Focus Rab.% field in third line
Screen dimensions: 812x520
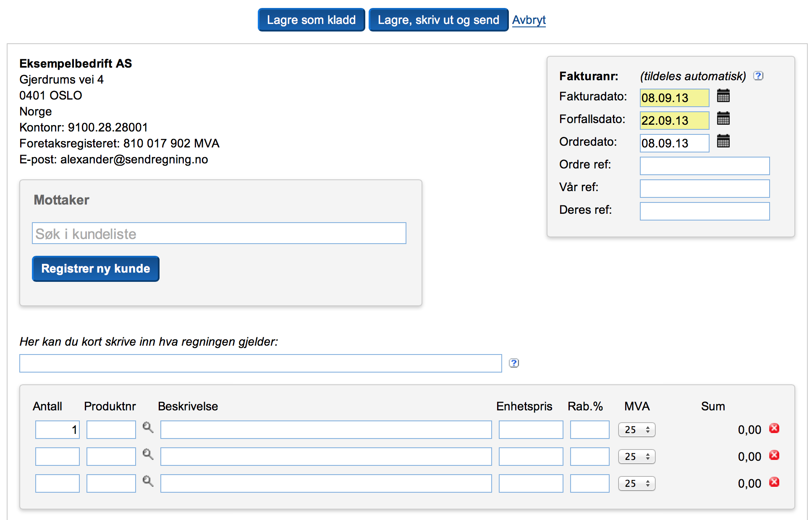[x=590, y=483]
